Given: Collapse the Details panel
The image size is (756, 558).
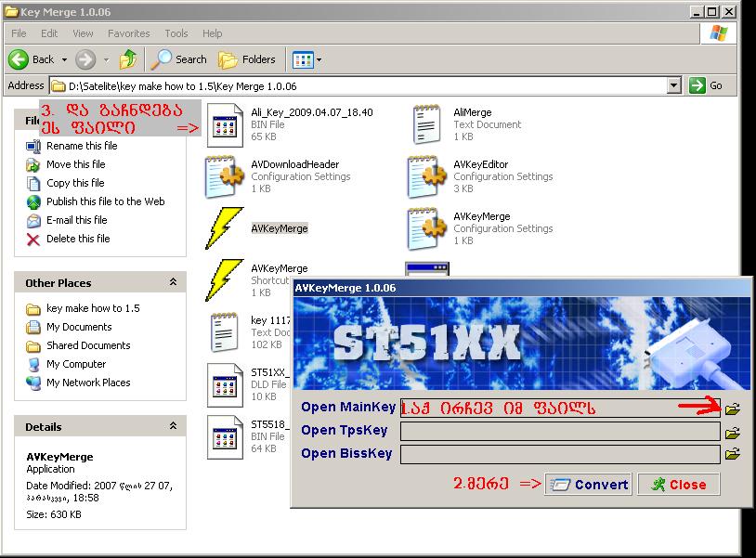Looking at the screenshot, I should (x=173, y=426).
